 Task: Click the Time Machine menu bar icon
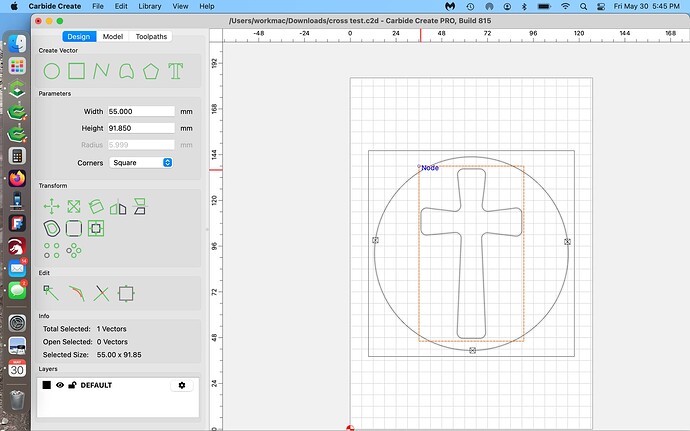click(x=470, y=6)
